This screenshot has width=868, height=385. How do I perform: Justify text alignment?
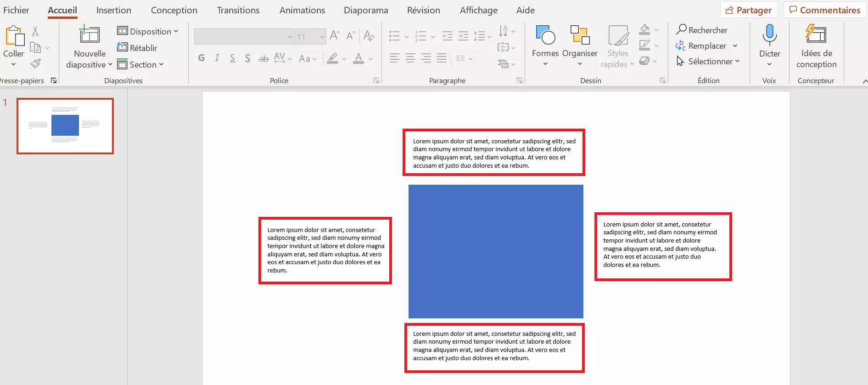coord(442,58)
